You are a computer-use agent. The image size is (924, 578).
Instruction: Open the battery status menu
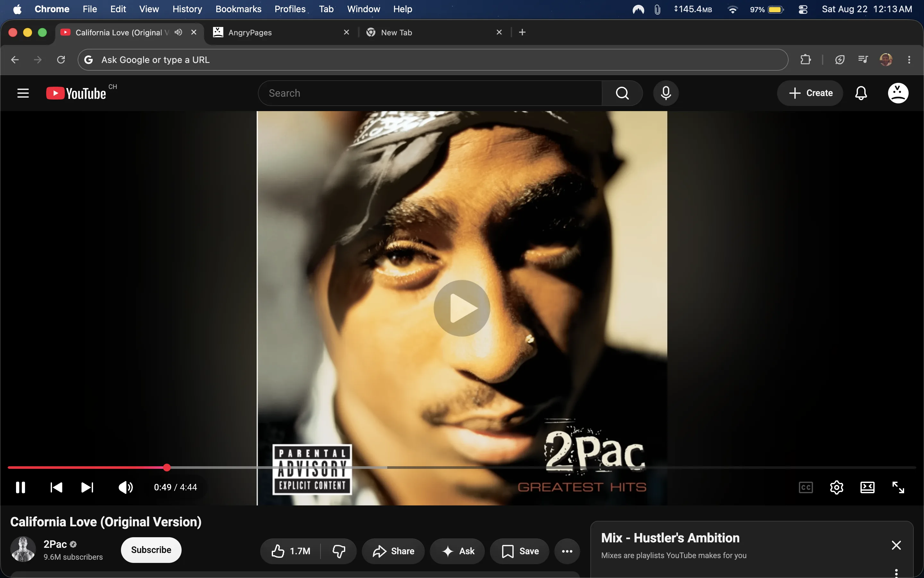[766, 9]
